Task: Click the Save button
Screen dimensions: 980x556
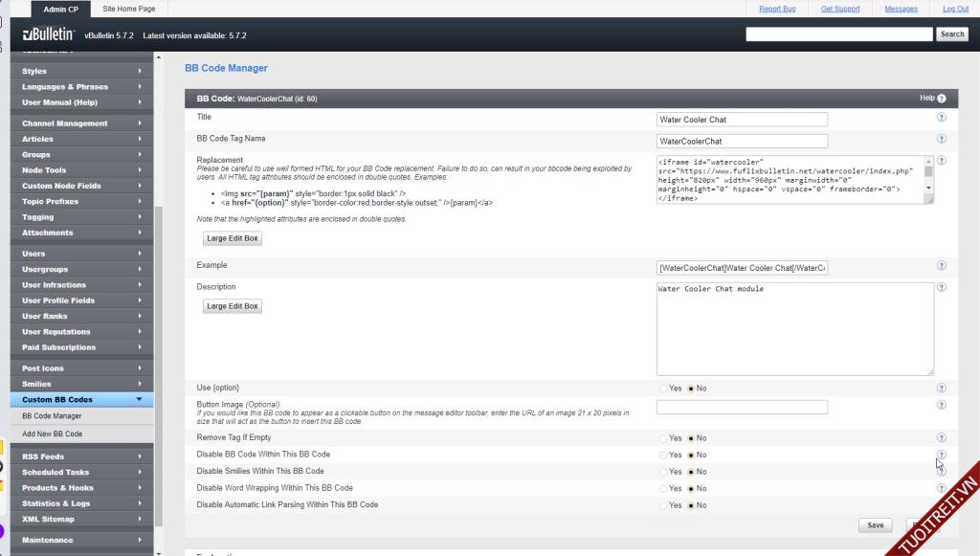Action: pos(875,525)
